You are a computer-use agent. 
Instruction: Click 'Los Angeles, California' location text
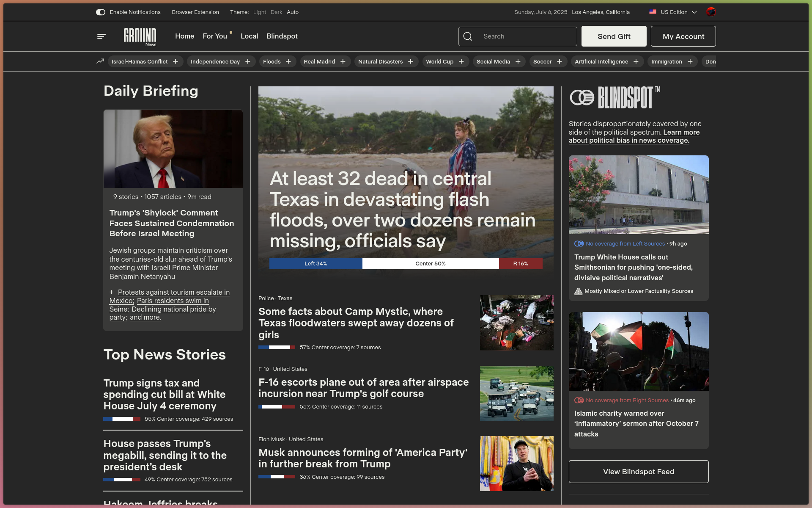pyautogui.click(x=601, y=12)
